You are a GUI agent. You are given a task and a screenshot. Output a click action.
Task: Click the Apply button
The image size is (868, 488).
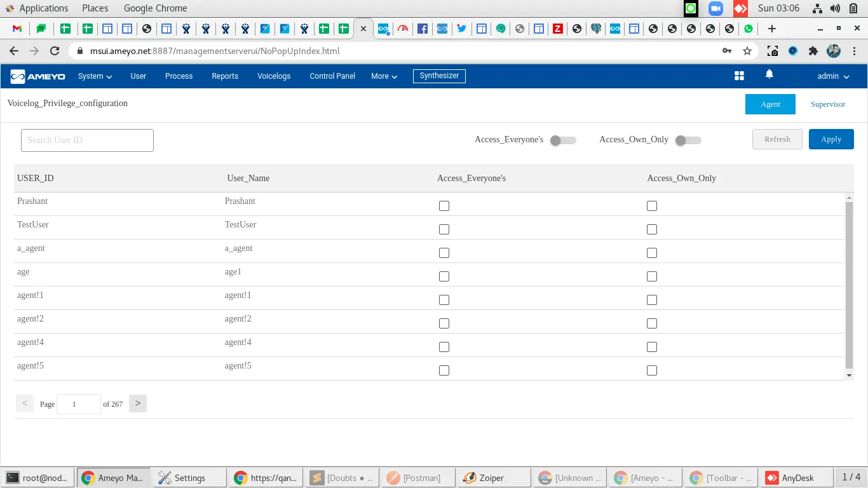coord(831,139)
